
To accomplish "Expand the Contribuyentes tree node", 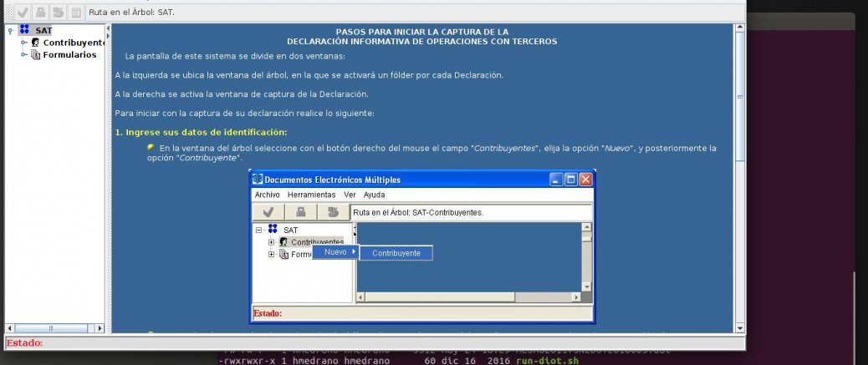I will (23, 43).
